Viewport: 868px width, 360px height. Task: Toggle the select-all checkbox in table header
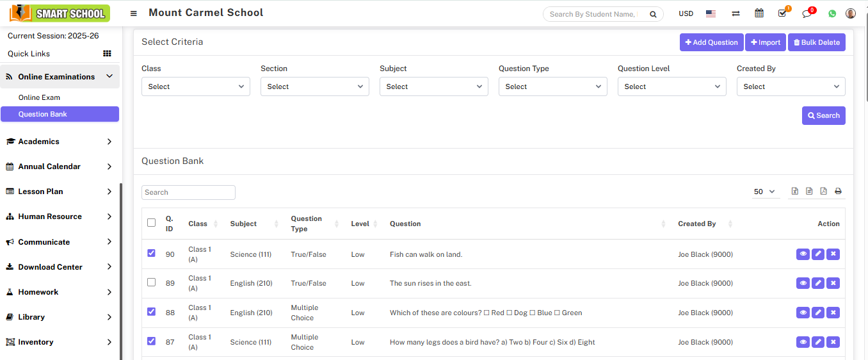151,223
